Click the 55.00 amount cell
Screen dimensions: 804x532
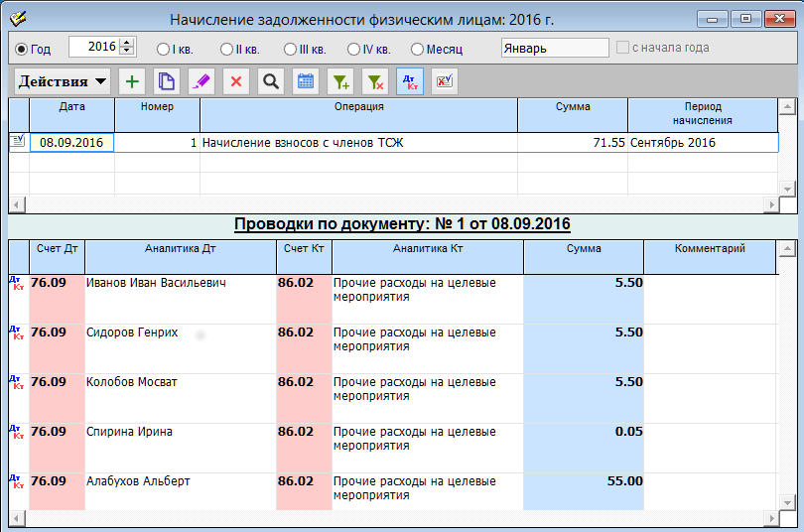click(x=584, y=492)
